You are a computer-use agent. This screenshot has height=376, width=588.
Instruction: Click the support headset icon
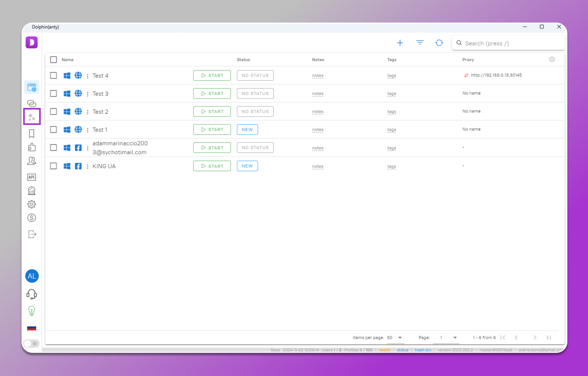coord(32,293)
